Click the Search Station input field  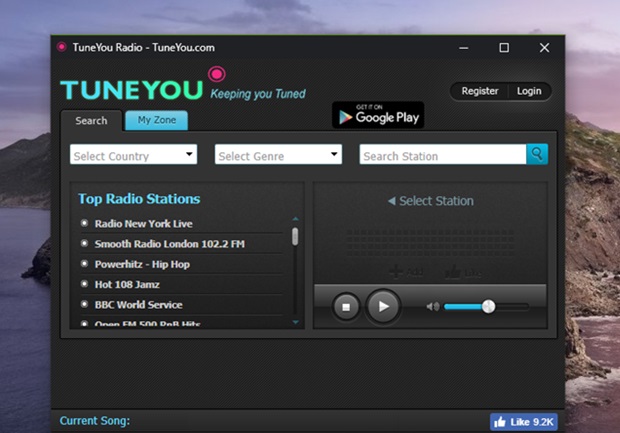[x=443, y=154]
